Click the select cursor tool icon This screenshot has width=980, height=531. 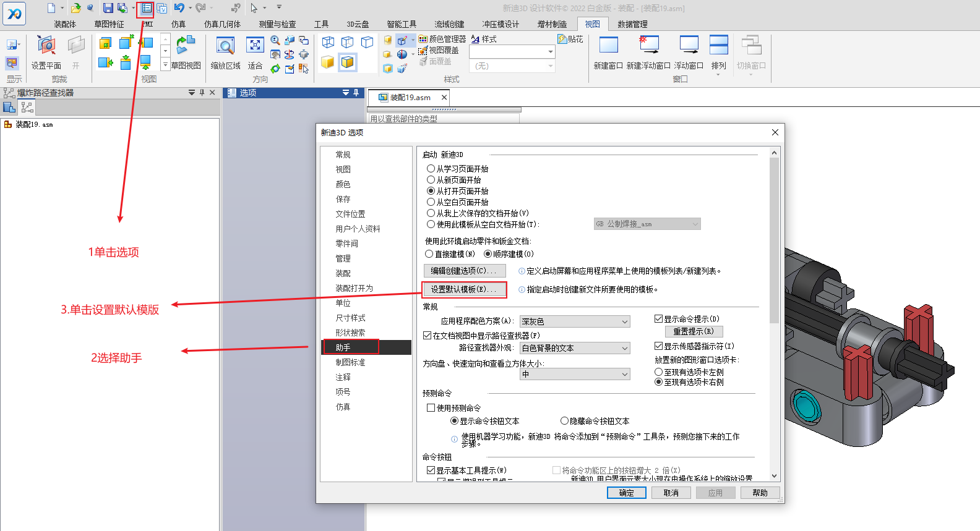pyautogui.click(x=254, y=8)
